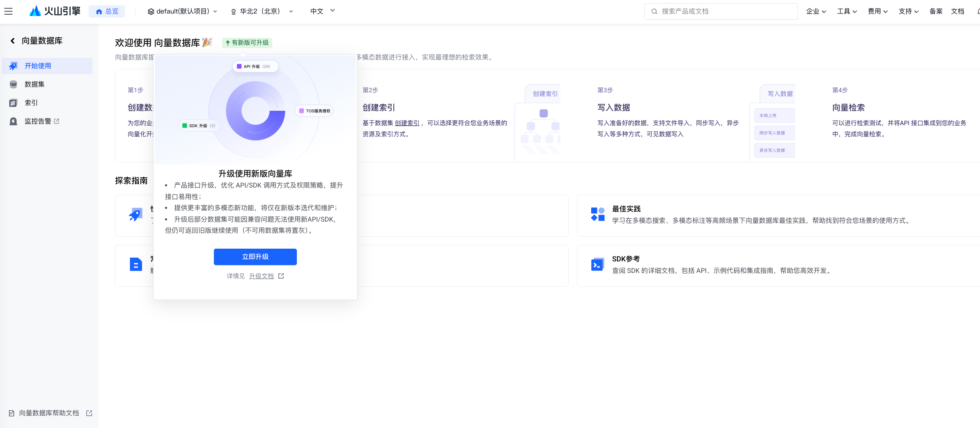Click the location pin icon beside 华北2
Viewport: 980px width, 428px height.
point(234,11)
